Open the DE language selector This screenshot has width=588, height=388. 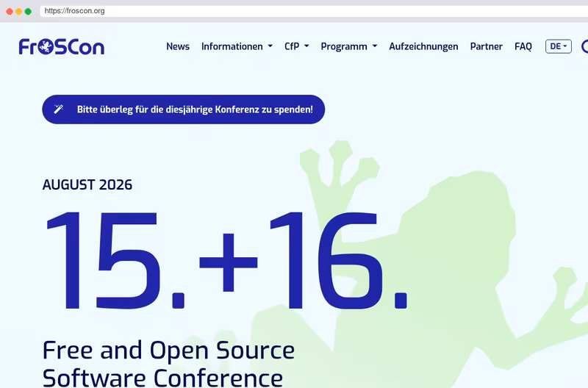tap(559, 46)
